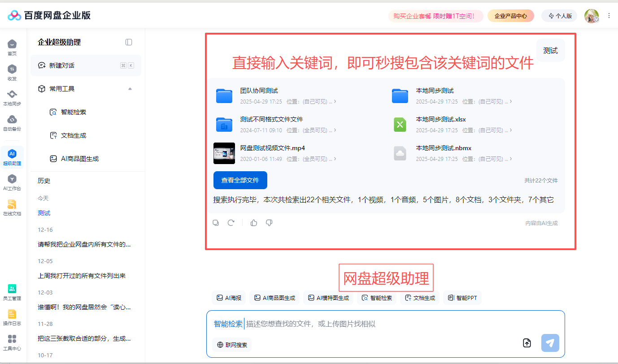
Task: Click the thumbs up icon
Action: point(254,223)
